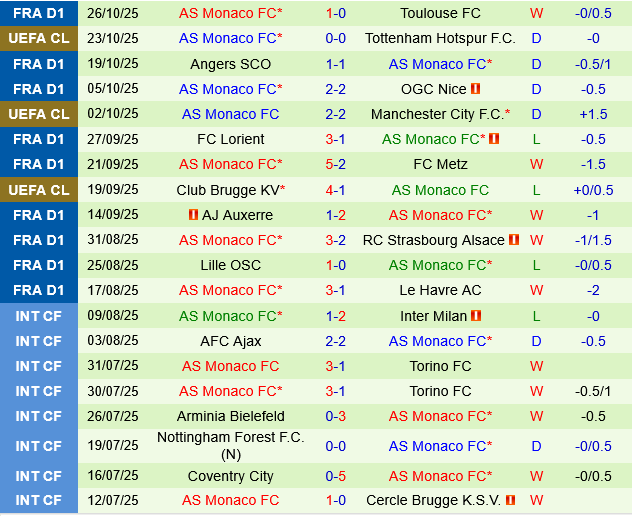The width and height of the screenshot is (632, 516).
Task: Click the FRA D1 label dated 26/10/25
Action: (x=39, y=13)
